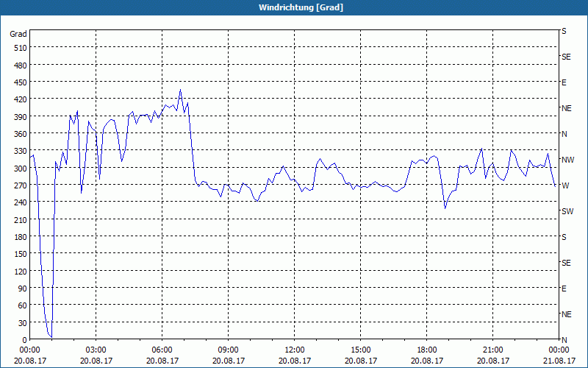Choose the 300 degree axis label
Screen dimensions: 588x368
(x=21, y=169)
